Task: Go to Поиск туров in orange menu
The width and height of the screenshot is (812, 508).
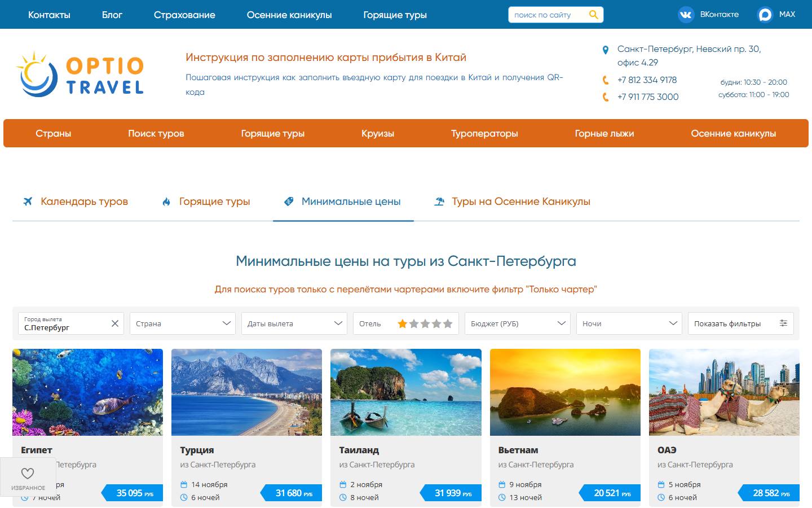Action: pyautogui.click(x=156, y=134)
